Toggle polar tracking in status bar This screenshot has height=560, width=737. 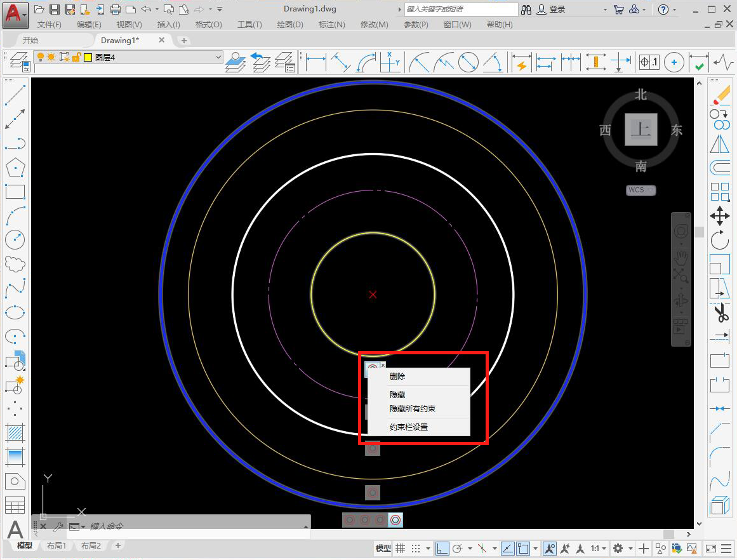pyautogui.click(x=457, y=548)
